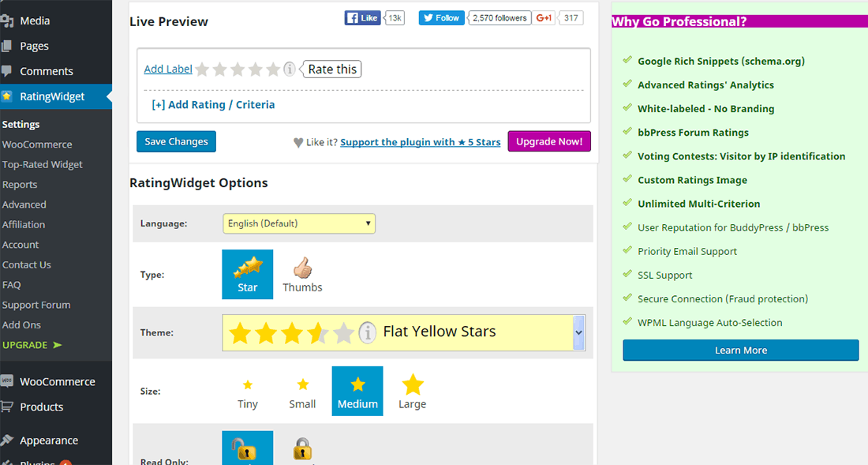Click the Appearance brush icon
The width and height of the screenshot is (868, 465).
6,440
